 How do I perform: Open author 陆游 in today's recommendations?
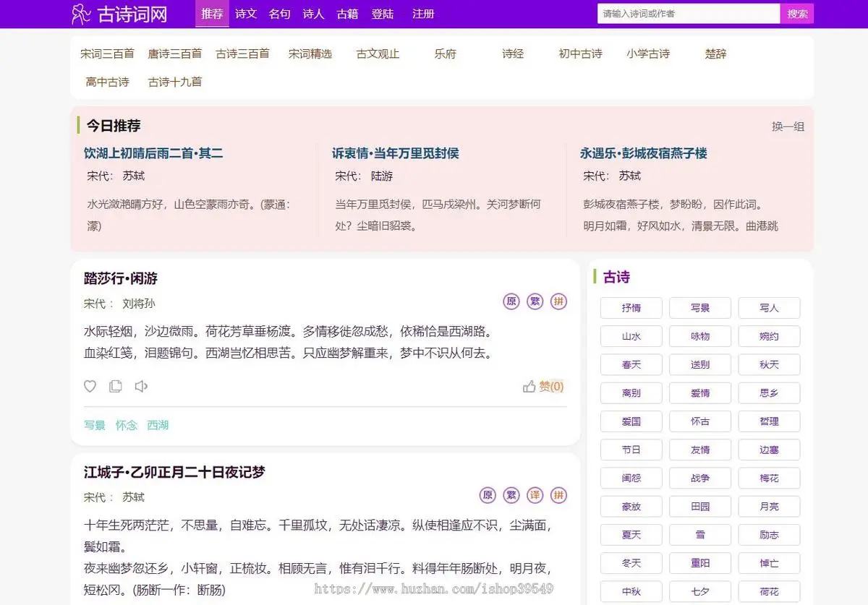(x=382, y=176)
